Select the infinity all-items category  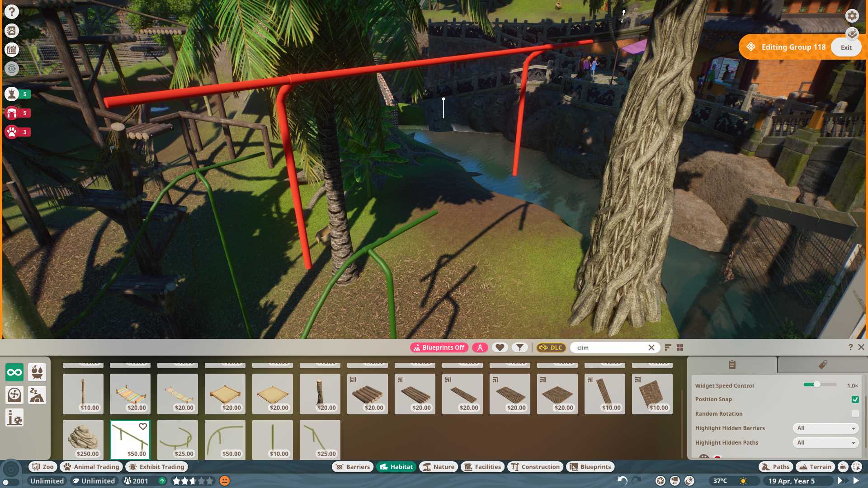14,372
